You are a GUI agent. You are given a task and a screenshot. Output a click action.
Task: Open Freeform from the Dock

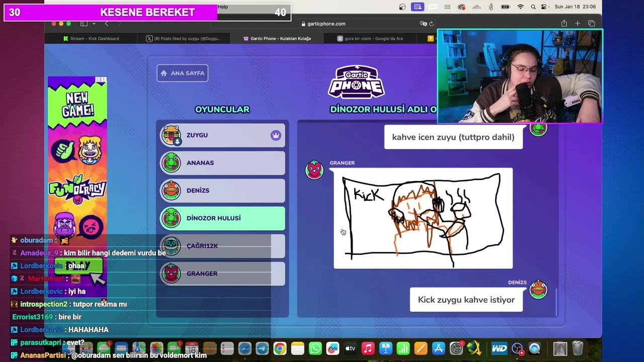click(333, 348)
